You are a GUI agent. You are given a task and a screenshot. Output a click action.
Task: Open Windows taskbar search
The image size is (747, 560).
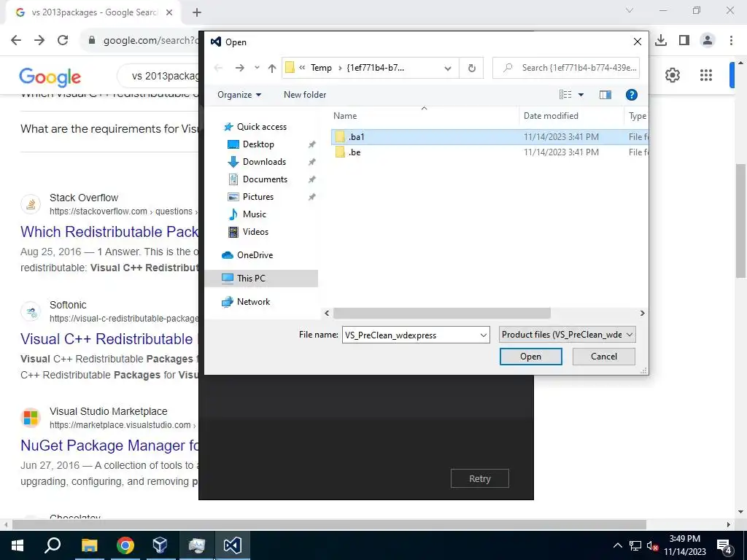[x=53, y=545]
